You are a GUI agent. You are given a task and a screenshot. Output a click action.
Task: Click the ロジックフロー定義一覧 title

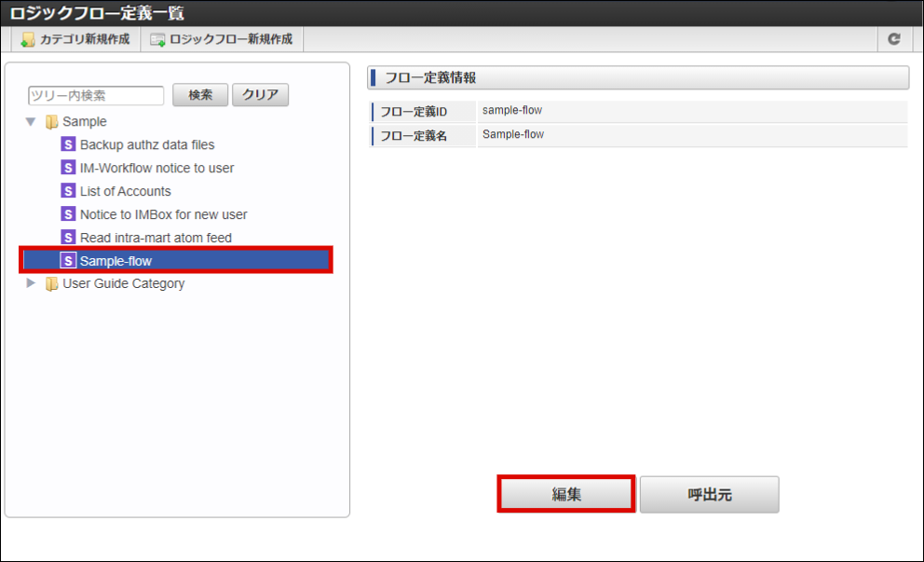pos(97,13)
